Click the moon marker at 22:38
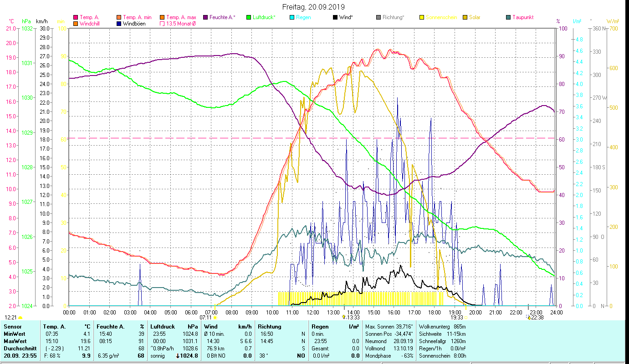 529,318
